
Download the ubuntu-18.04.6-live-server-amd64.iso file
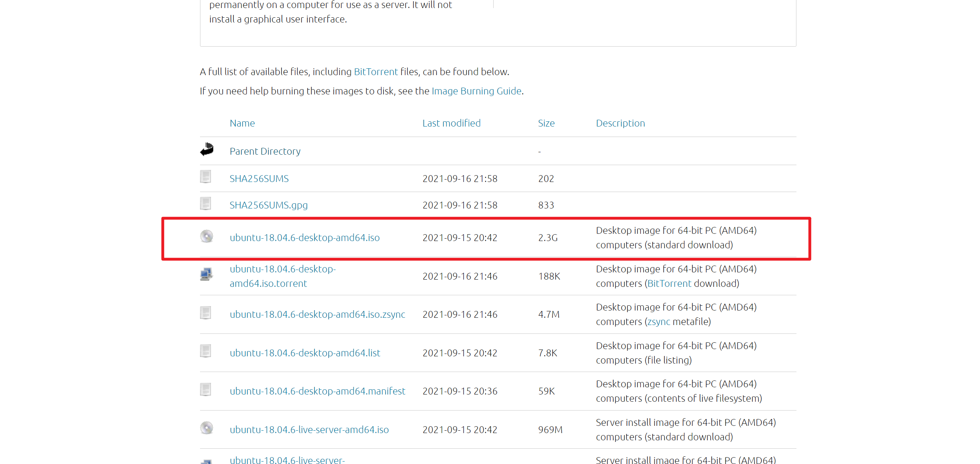point(309,429)
